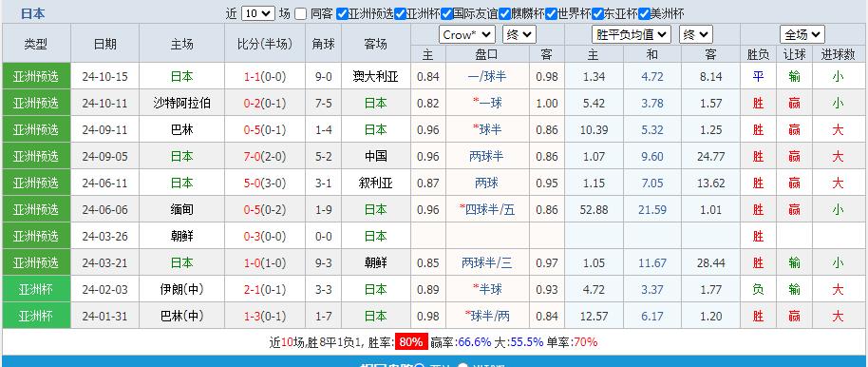Viewport: 868px width, 367px height.
Task: Click the *四球半/五 handicap cell
Action: click(x=486, y=209)
